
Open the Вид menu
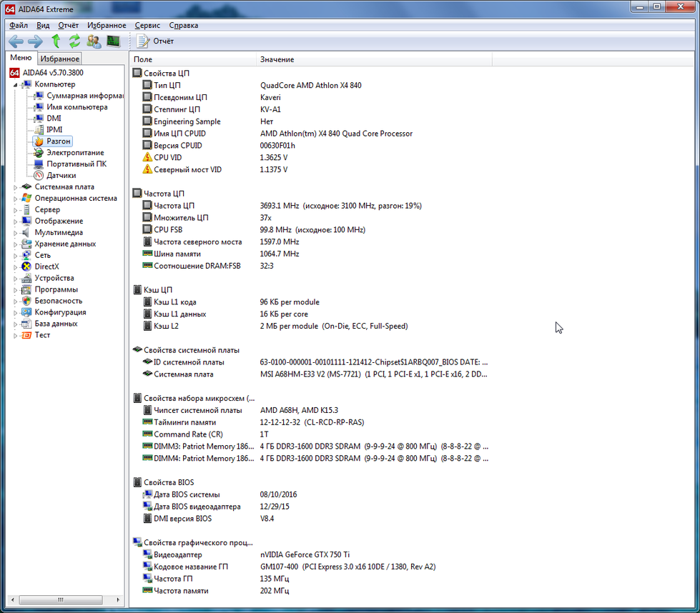tap(43, 26)
